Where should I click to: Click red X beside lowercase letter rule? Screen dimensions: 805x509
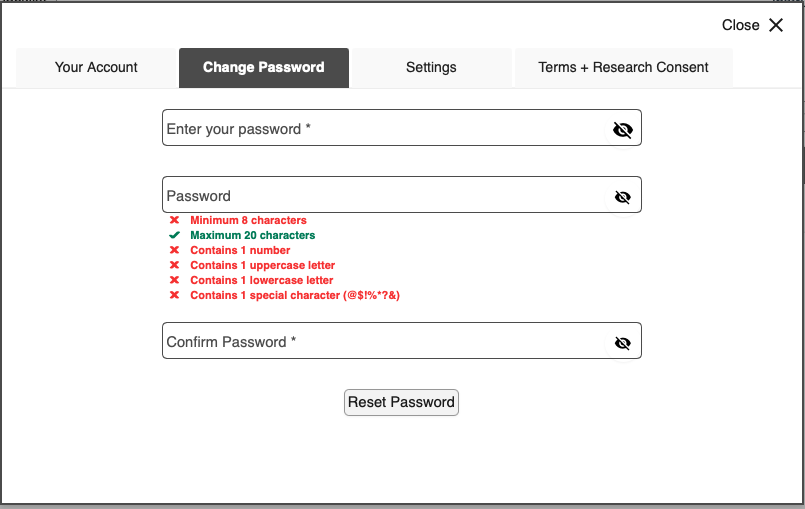pos(175,280)
